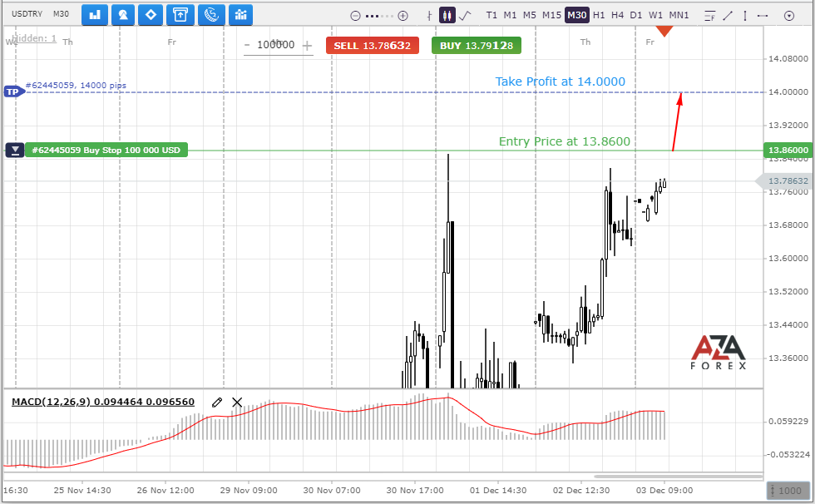This screenshot has width=815, height=504.
Task: Select the '#62445059 Buy Stop 100 000 USD' order label
Action: (x=106, y=151)
